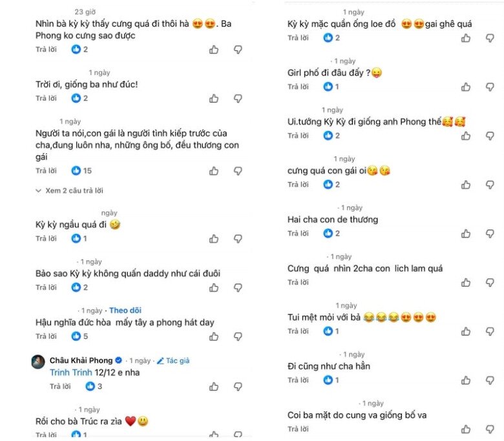Image resolution: width=504 pixels, height=441 pixels.
Task: Thumbs down the 'cưng quá con gái ơi' comment
Action: click(490, 185)
